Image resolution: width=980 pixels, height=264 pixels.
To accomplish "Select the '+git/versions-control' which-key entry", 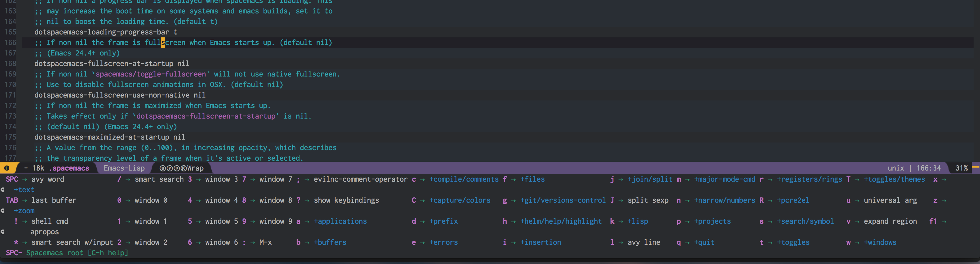I will 563,200.
